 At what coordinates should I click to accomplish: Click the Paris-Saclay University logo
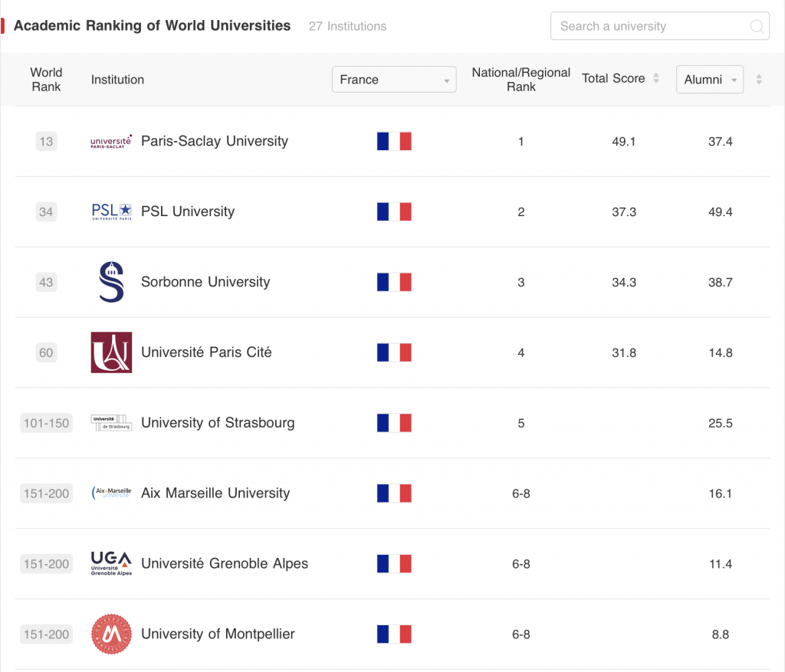coord(111,142)
